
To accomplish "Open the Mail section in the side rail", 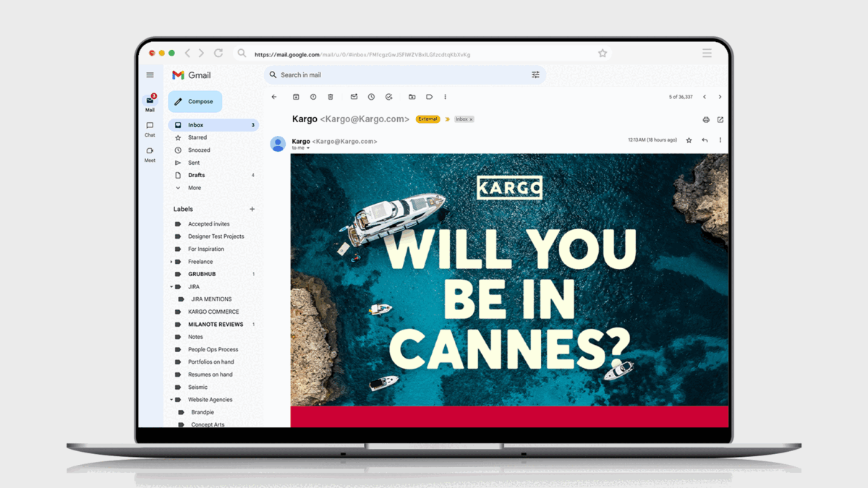I will tap(150, 103).
